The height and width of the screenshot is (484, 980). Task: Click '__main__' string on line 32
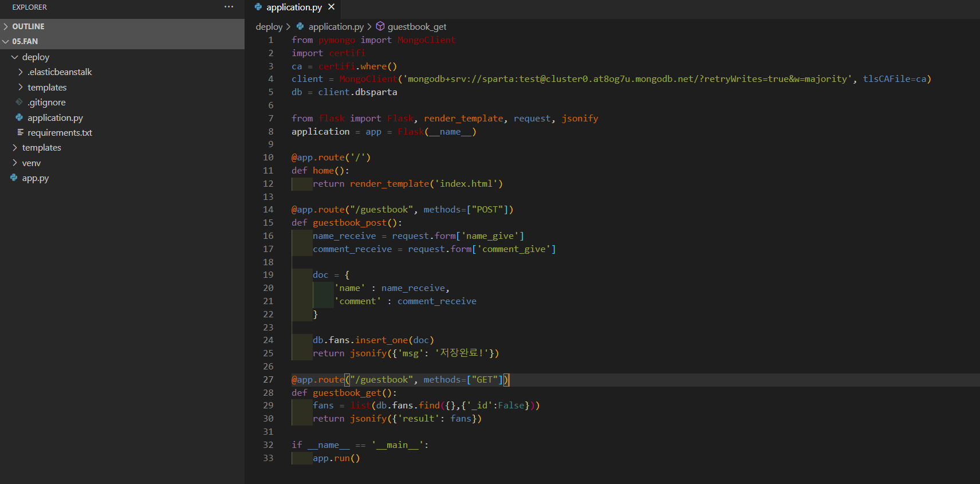[x=397, y=445]
